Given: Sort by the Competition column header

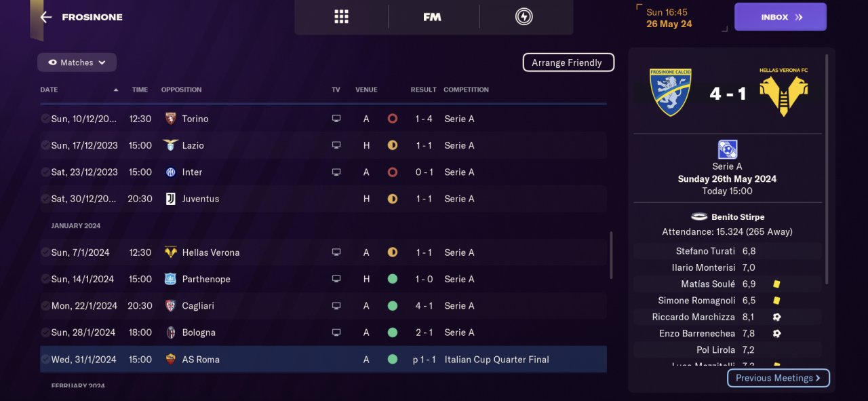Looking at the screenshot, I should point(466,90).
